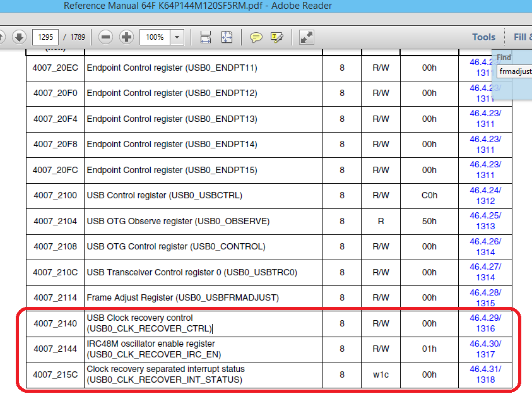Click text USB Transceiver Control register 0
Image resolution: width=532 pixels, height=401 pixels.
(x=154, y=272)
